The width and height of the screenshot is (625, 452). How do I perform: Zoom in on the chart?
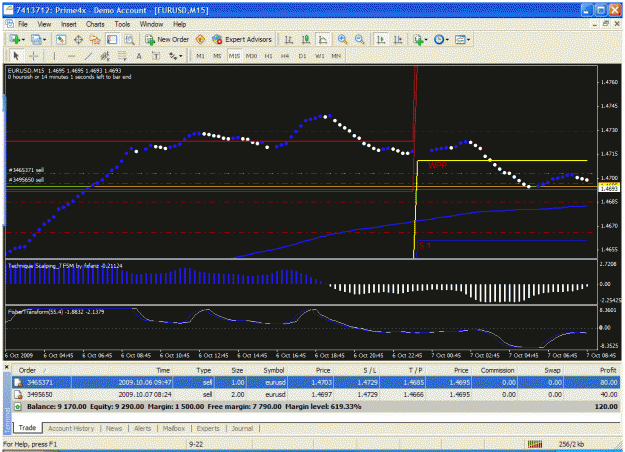coord(342,39)
